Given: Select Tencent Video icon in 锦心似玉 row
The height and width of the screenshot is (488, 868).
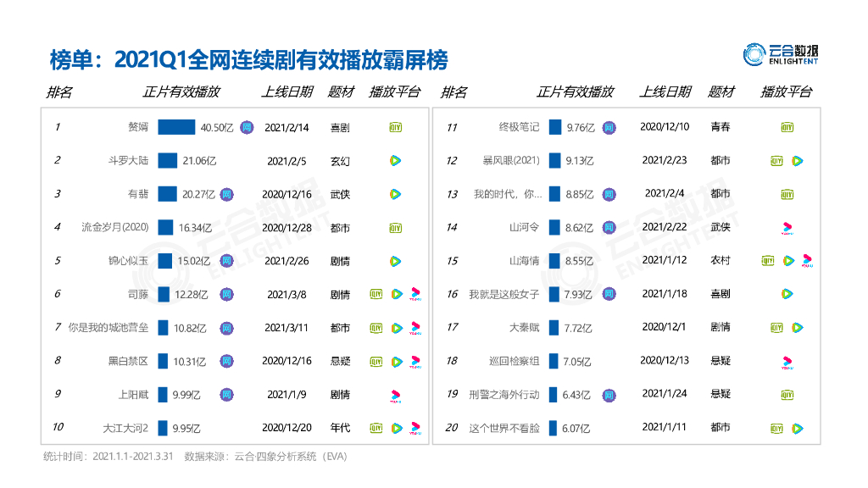Looking at the screenshot, I should 395,261.
